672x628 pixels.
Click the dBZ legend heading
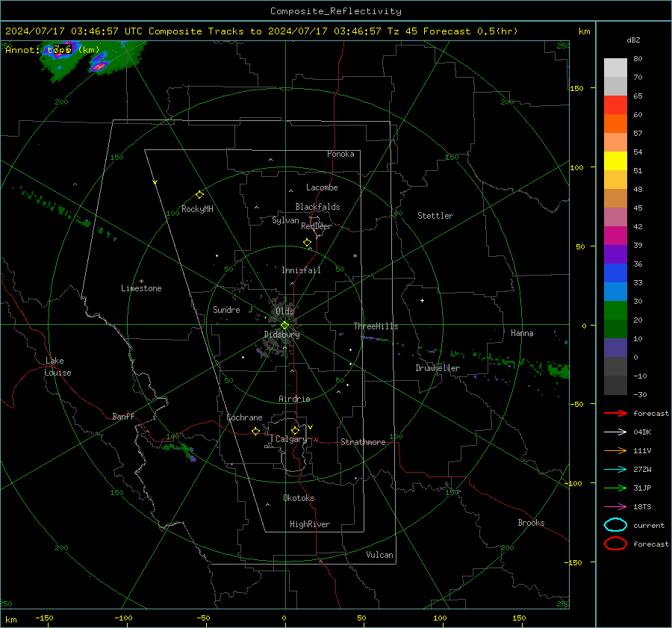[633, 40]
